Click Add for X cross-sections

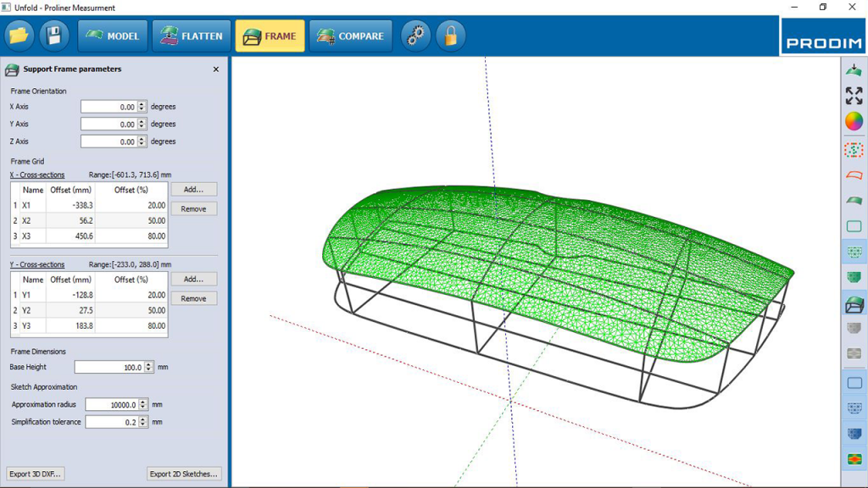[194, 189]
